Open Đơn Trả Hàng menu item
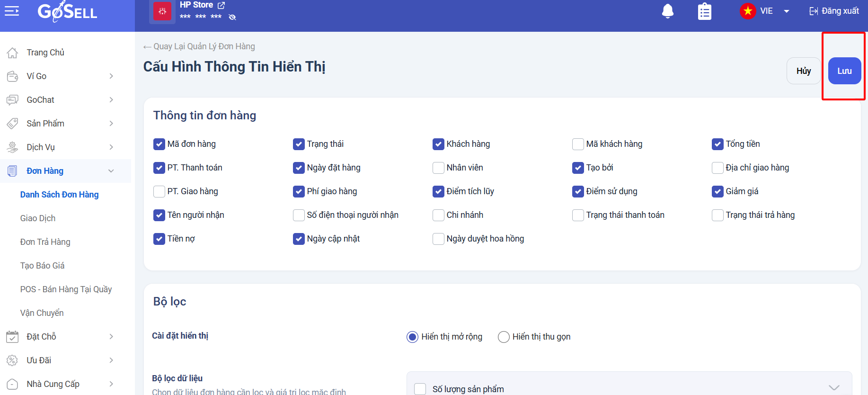This screenshot has height=395, width=868. [45, 242]
